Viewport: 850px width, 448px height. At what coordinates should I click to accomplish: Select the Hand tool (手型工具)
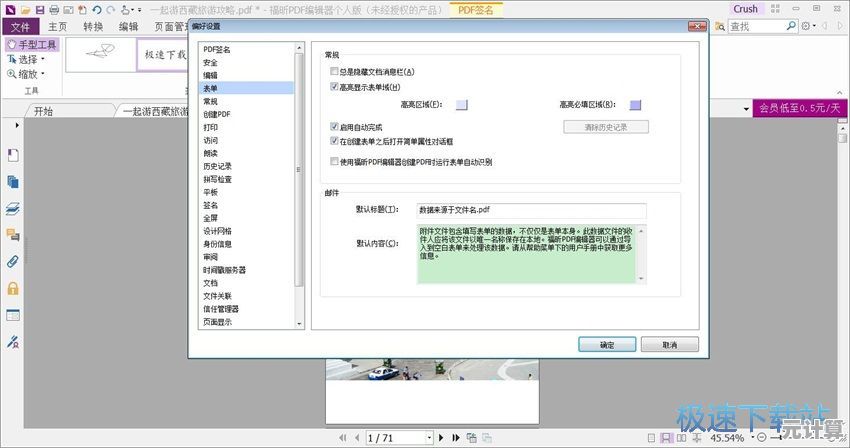pos(32,45)
